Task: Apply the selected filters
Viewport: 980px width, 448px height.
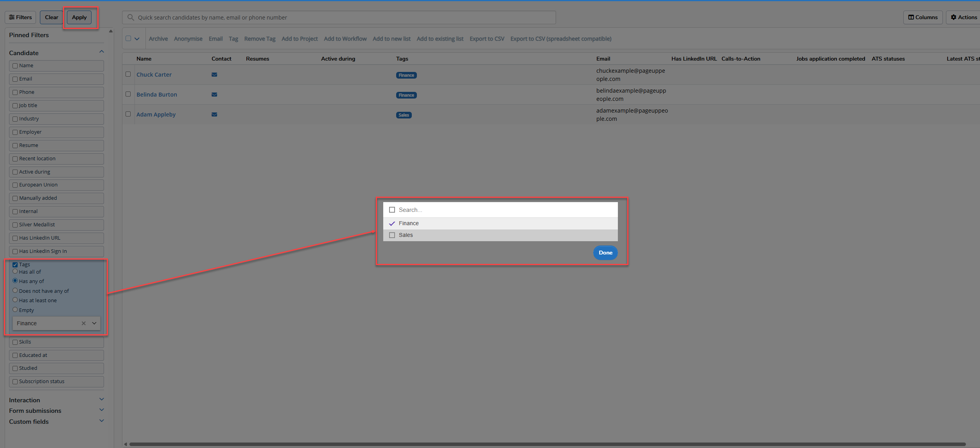Action: coord(79,17)
